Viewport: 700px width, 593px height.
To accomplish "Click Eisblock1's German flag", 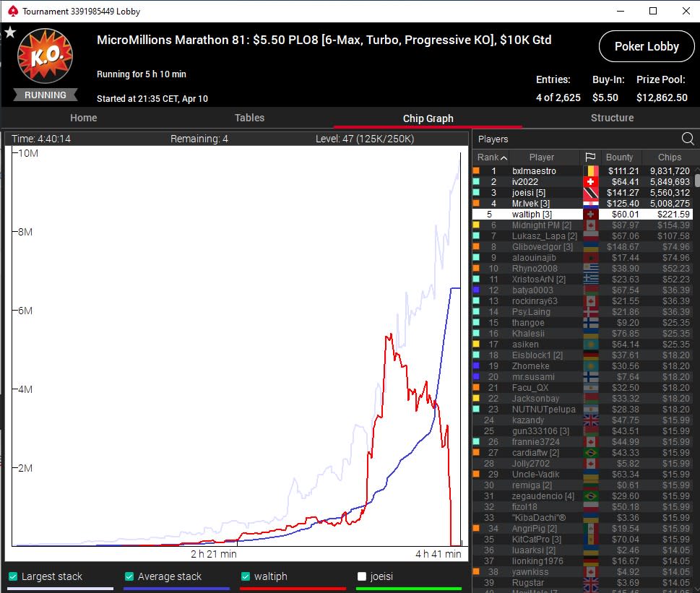I will click(x=591, y=355).
